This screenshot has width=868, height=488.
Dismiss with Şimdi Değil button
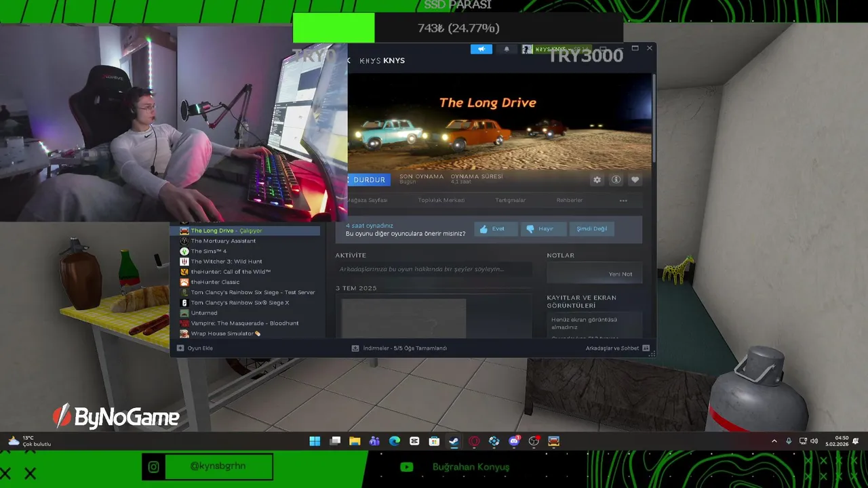pyautogui.click(x=592, y=229)
